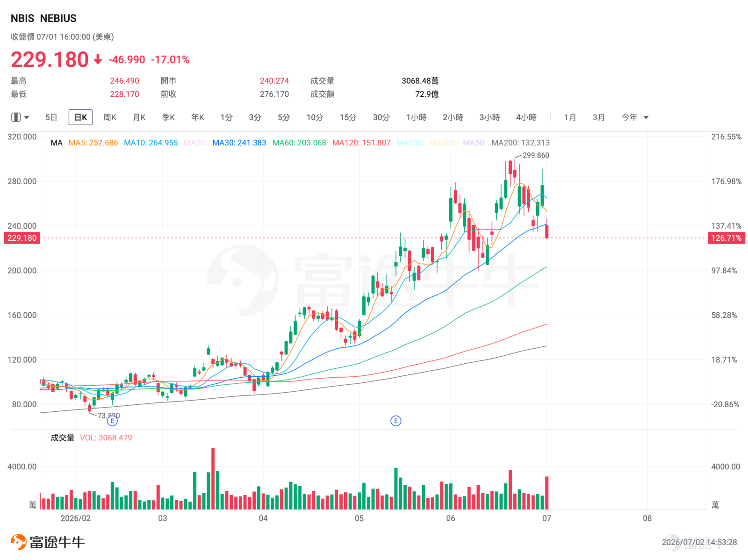Choose the 1小時 interval
This screenshot has height=560, width=748.
pos(416,117)
